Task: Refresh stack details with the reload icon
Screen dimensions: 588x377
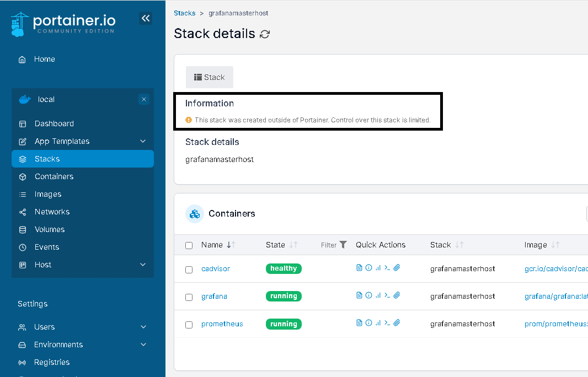Action: [x=265, y=34]
